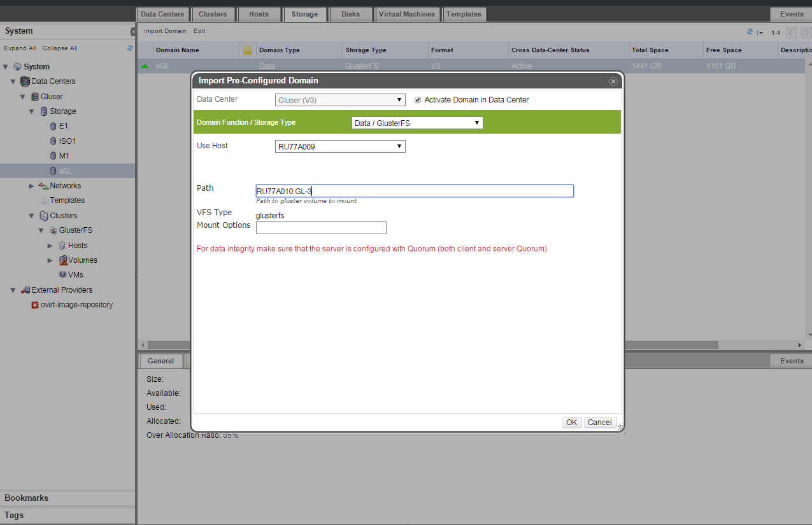Click the Data Centers tree icon

25,81
